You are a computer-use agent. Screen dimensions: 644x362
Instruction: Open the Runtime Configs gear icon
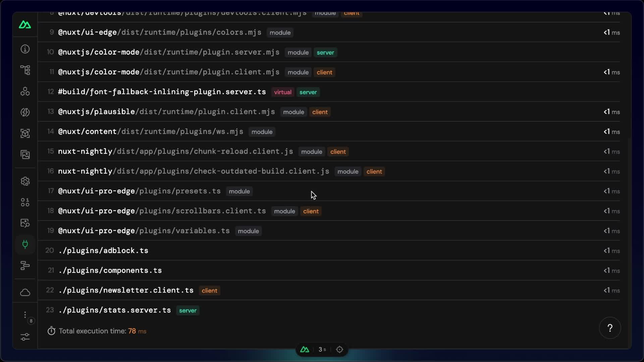[25, 181]
